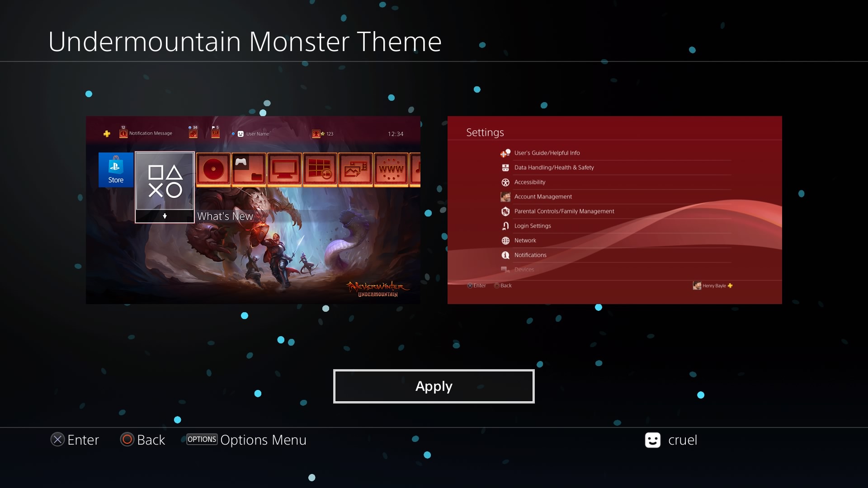Apply the Undermountain Monster Theme

tap(434, 386)
